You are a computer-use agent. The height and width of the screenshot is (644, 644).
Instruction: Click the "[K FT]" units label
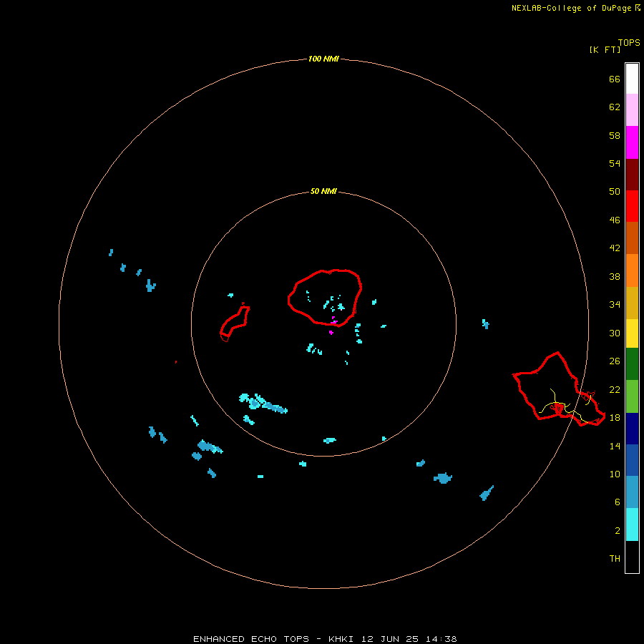coord(605,49)
